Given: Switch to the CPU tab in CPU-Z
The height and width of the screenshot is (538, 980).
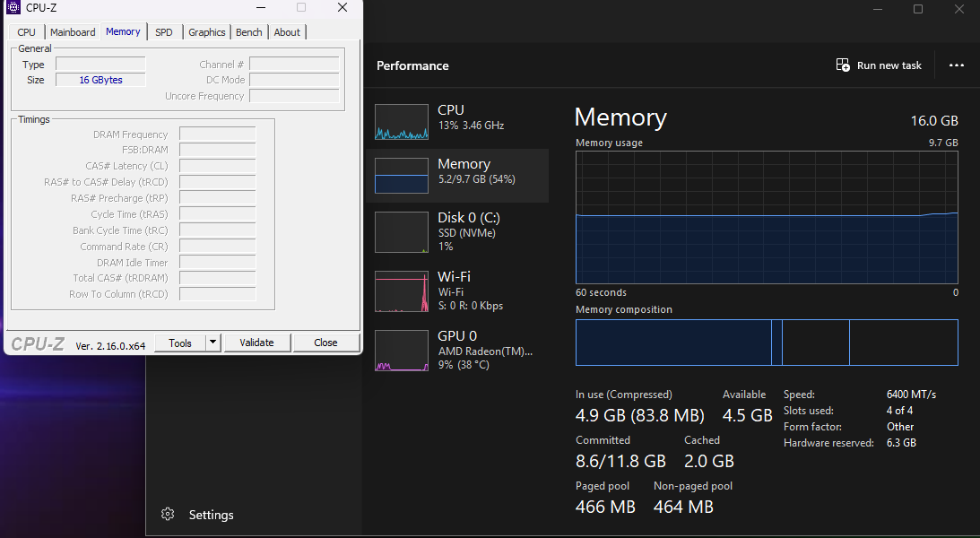Looking at the screenshot, I should coord(27,32).
